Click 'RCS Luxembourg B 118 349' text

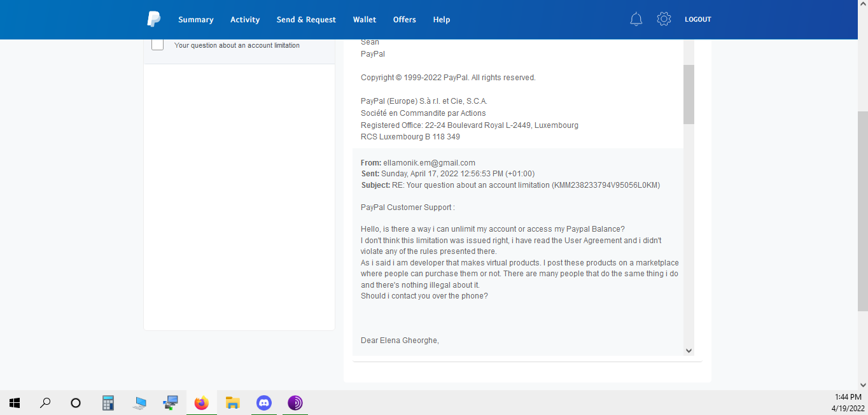[x=410, y=137]
